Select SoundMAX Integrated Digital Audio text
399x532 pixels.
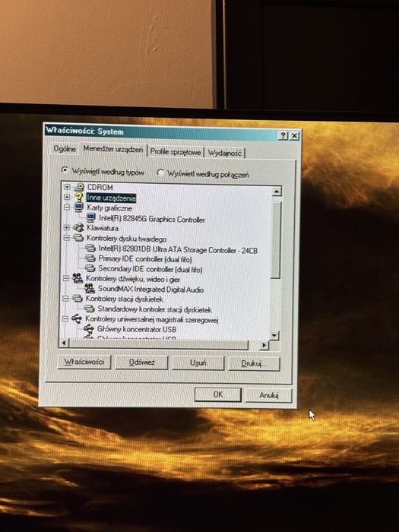[x=150, y=290]
